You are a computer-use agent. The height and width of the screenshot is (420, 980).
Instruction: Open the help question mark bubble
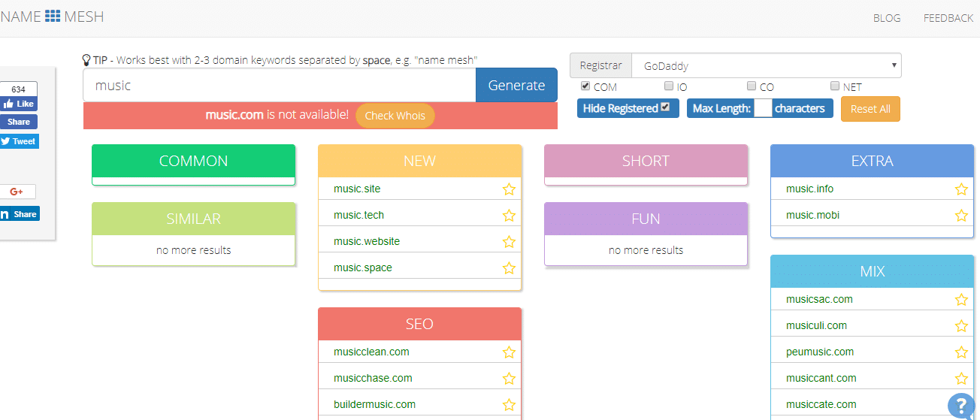pos(961,406)
